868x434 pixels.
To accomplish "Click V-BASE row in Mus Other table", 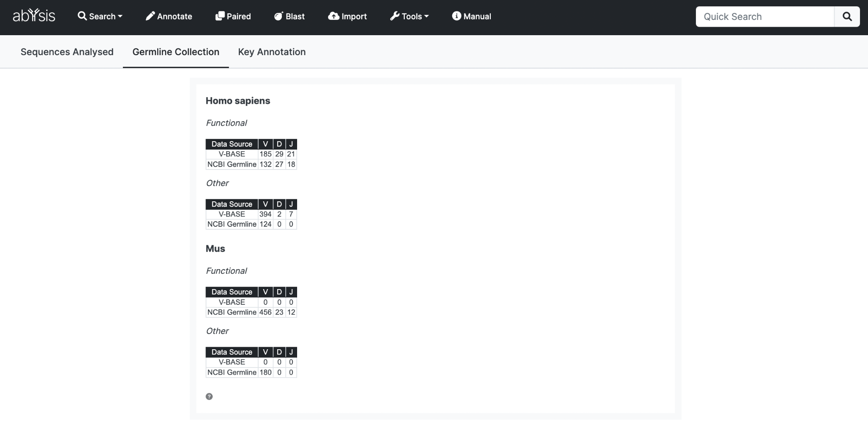I will [x=251, y=362].
